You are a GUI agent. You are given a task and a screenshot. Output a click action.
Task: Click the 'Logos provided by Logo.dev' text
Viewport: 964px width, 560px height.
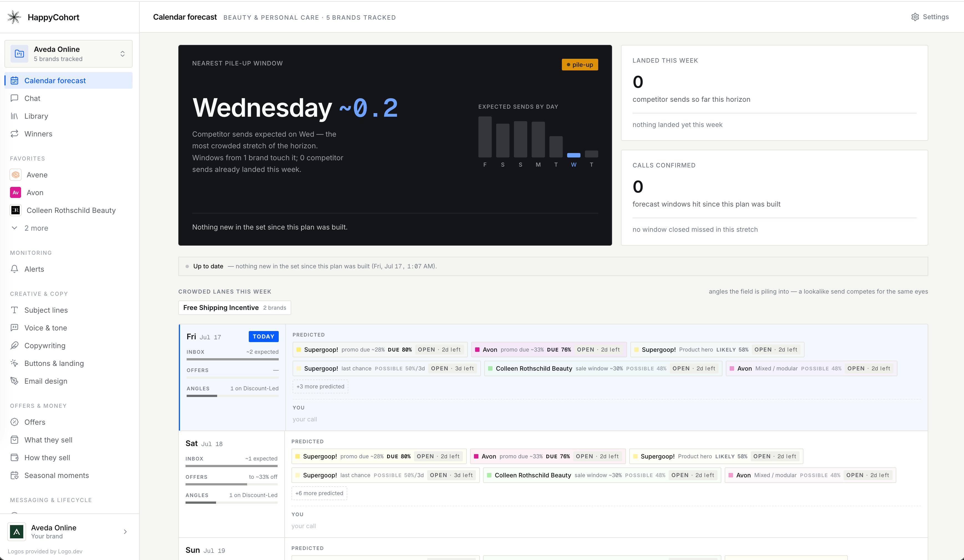(x=45, y=551)
